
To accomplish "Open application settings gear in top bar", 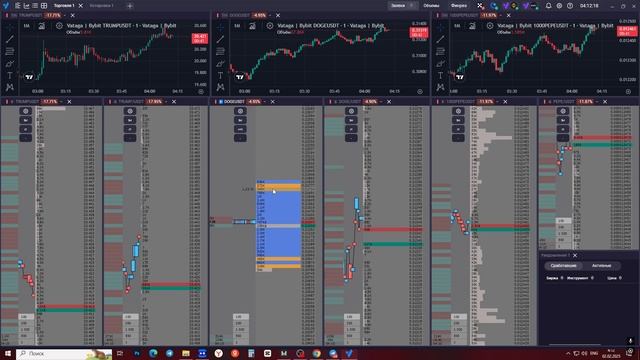I will click(x=559, y=6).
